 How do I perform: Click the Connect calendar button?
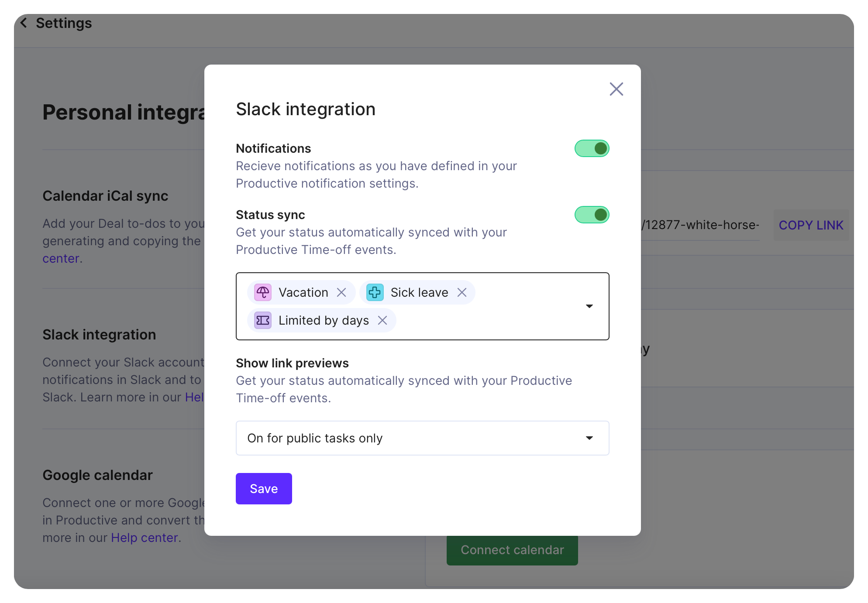(512, 550)
